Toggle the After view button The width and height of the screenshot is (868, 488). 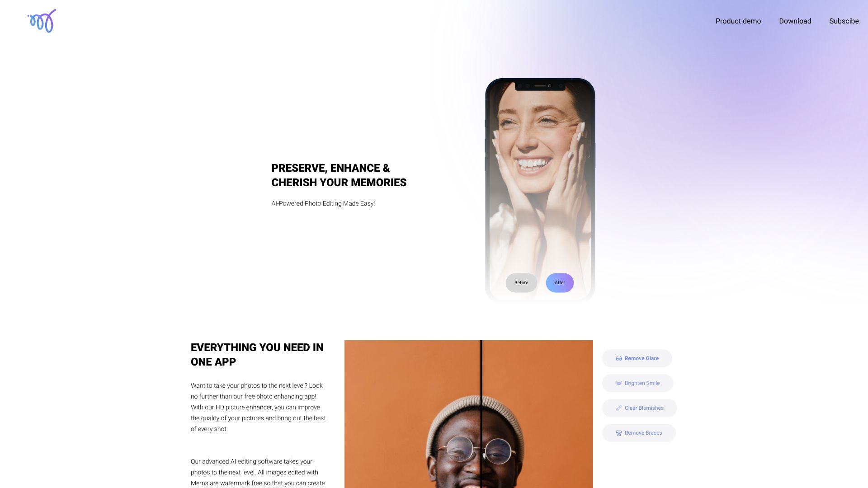pyautogui.click(x=559, y=282)
